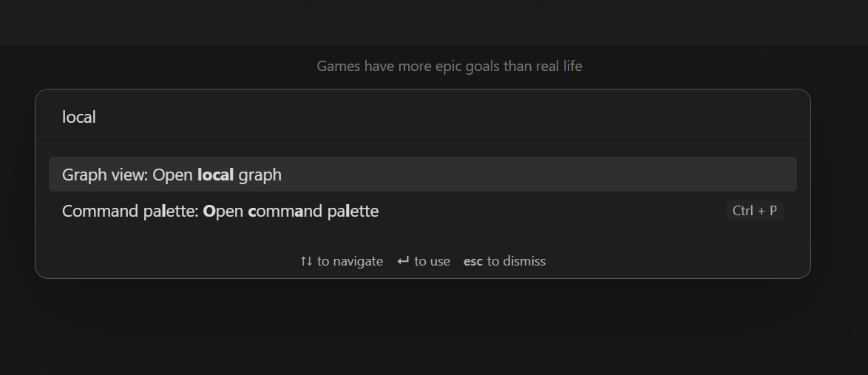Click the esc key hint label
The width and height of the screenshot is (868, 375).
pyautogui.click(x=472, y=261)
